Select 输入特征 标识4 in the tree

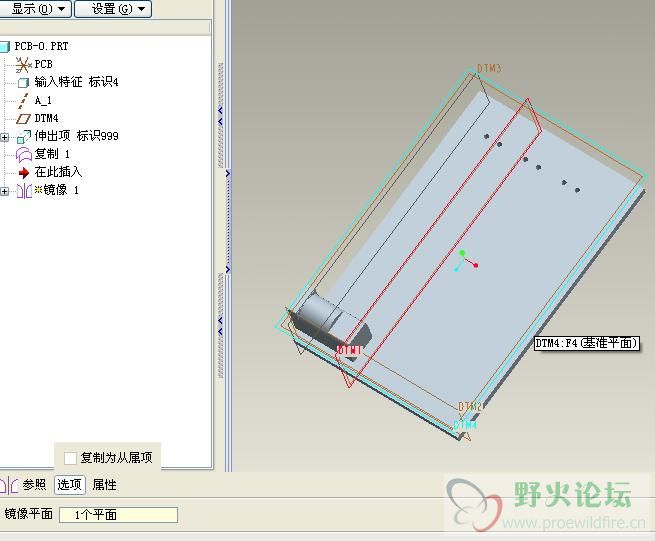point(76,82)
